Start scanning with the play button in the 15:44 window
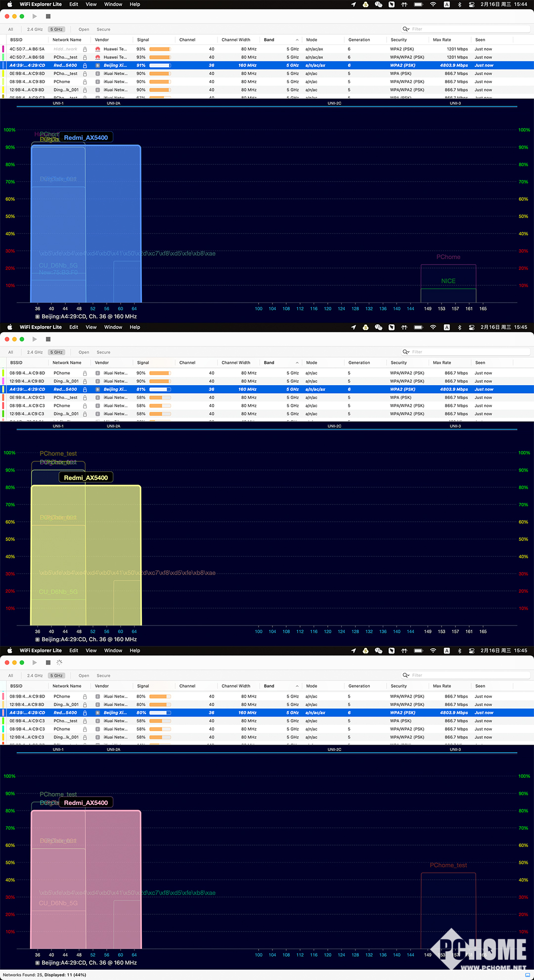This screenshot has height=980, width=534. pos(35,16)
